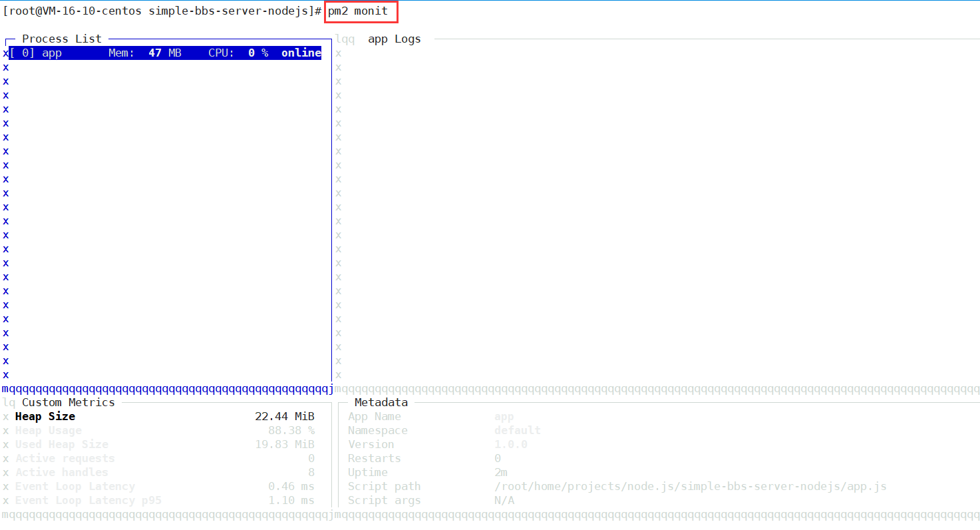Click the 1.0.0 version value

(511, 444)
